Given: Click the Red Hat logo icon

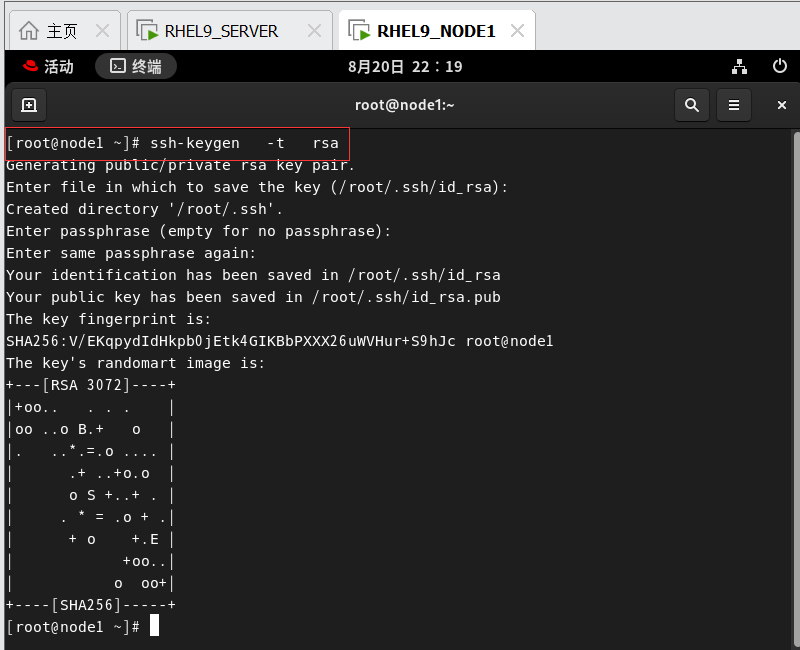Looking at the screenshot, I should [x=31, y=66].
